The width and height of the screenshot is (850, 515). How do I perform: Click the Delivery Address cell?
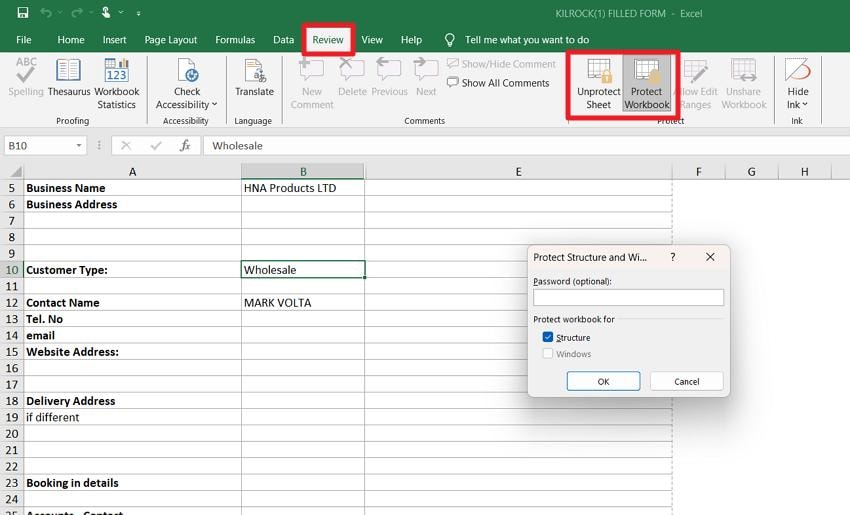pos(132,401)
